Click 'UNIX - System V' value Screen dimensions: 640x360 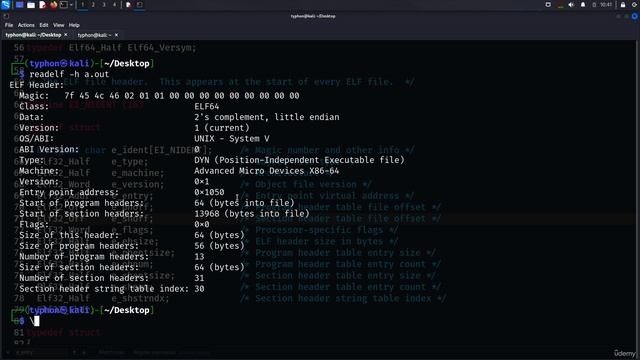pyautogui.click(x=232, y=139)
